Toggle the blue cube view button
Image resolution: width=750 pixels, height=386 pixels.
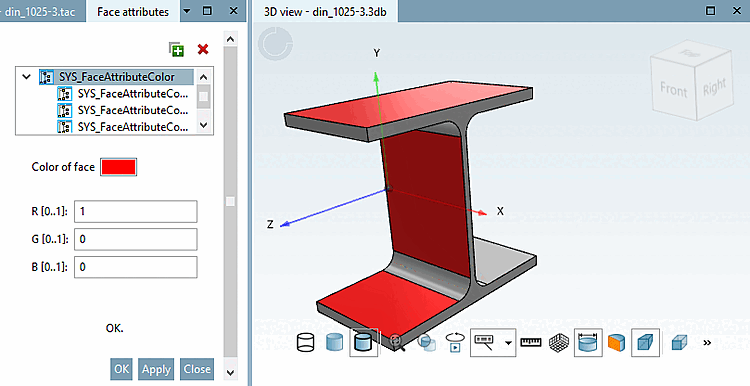point(645,342)
